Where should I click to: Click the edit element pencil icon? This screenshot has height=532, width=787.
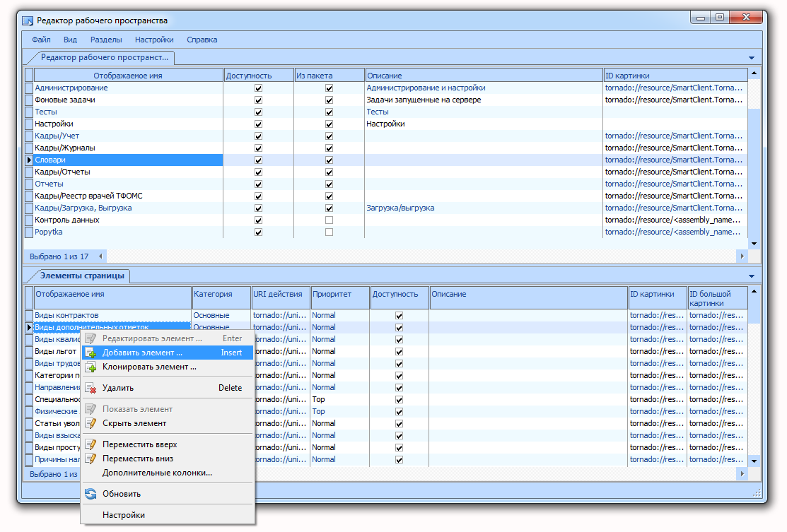pos(91,338)
